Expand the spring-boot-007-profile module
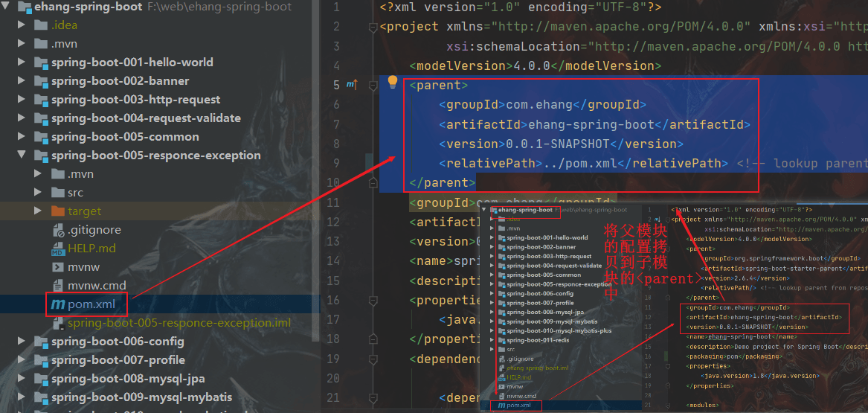The height and width of the screenshot is (413, 868). [22, 360]
